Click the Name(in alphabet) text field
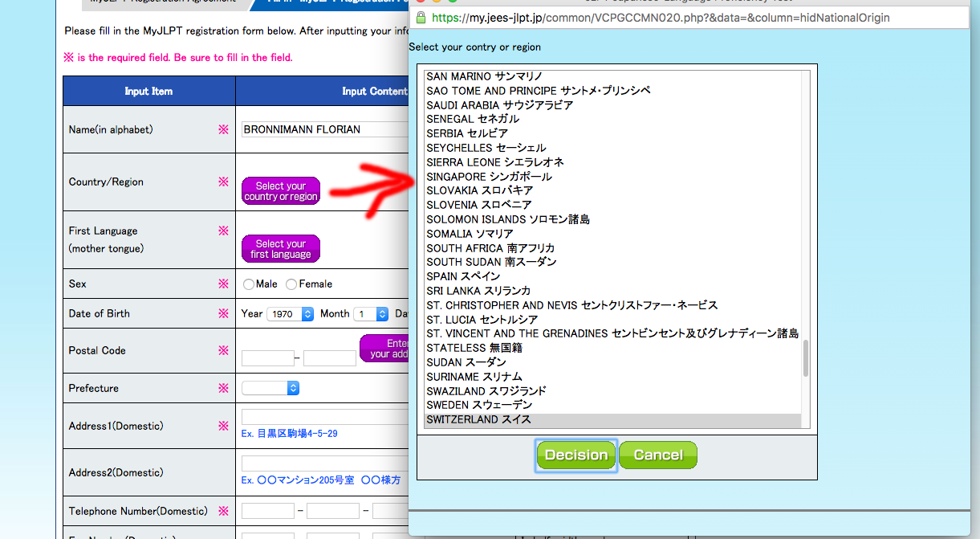980x539 pixels. point(325,130)
